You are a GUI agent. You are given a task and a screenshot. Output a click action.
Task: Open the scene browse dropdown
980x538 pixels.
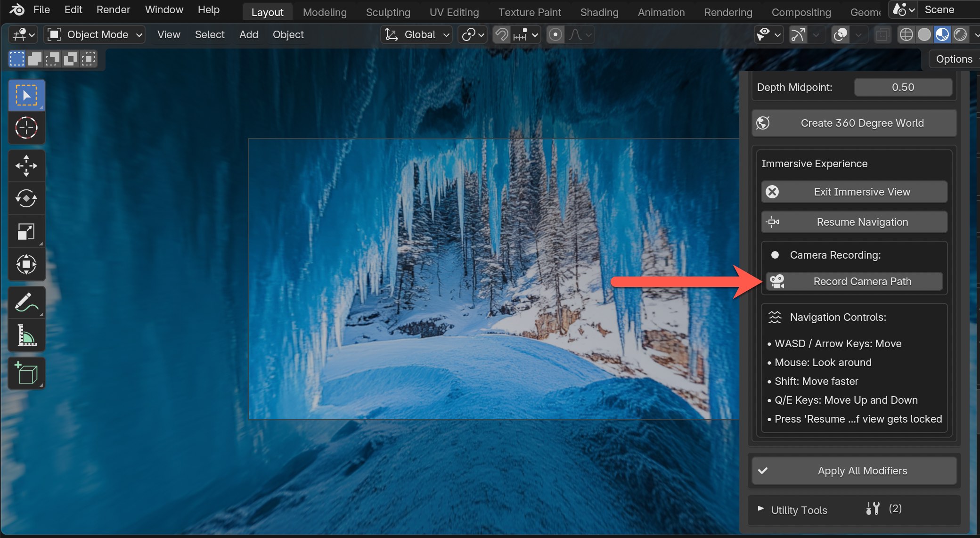903,10
